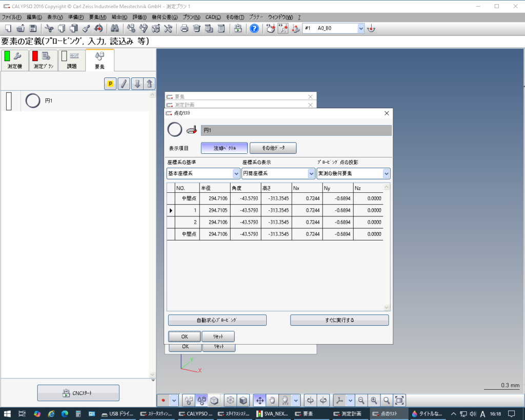
Task: Click the 自動求心プロービング button
Action: pyautogui.click(x=217, y=320)
